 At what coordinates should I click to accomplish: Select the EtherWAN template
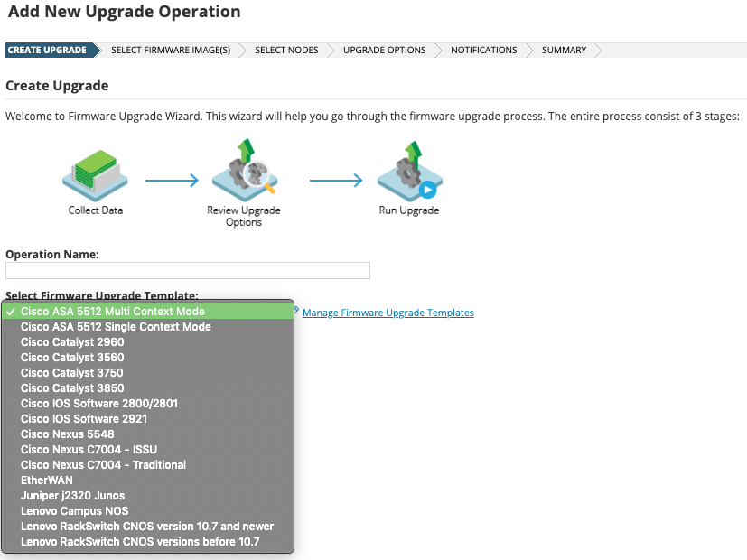pyautogui.click(x=148, y=480)
